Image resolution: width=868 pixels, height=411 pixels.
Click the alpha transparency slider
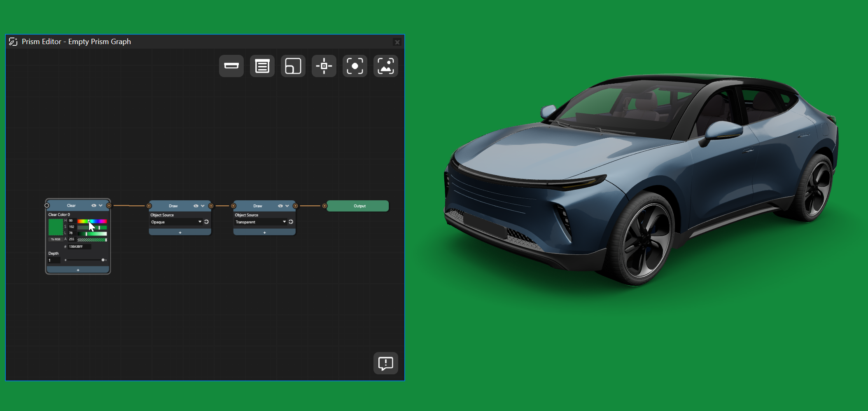(x=92, y=240)
